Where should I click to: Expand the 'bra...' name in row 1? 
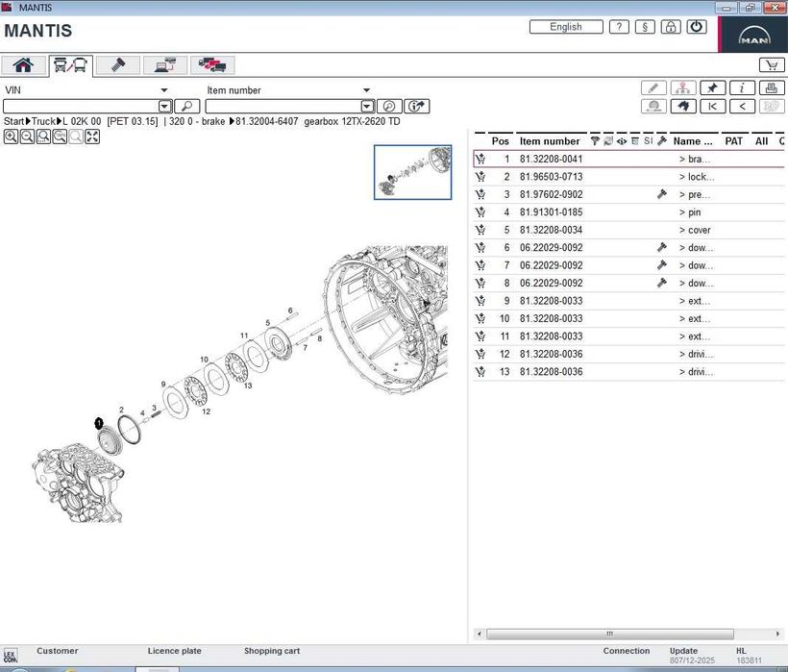[695, 160]
